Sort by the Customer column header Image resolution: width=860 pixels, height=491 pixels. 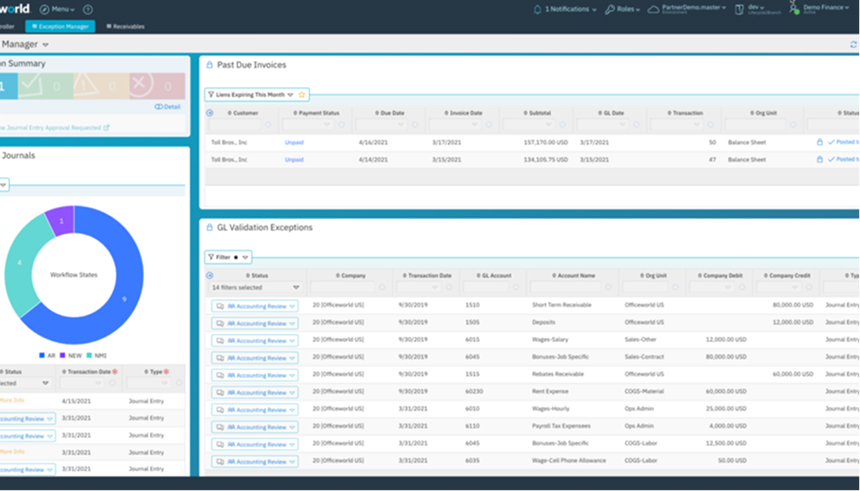point(243,113)
